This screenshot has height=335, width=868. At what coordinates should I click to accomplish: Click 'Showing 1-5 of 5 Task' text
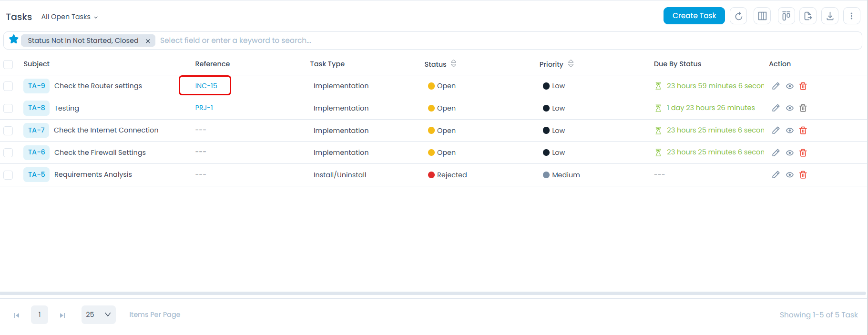(x=818, y=315)
